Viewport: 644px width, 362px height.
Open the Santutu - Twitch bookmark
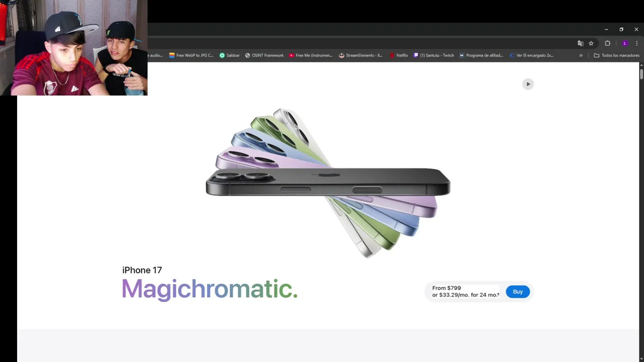click(433, 55)
